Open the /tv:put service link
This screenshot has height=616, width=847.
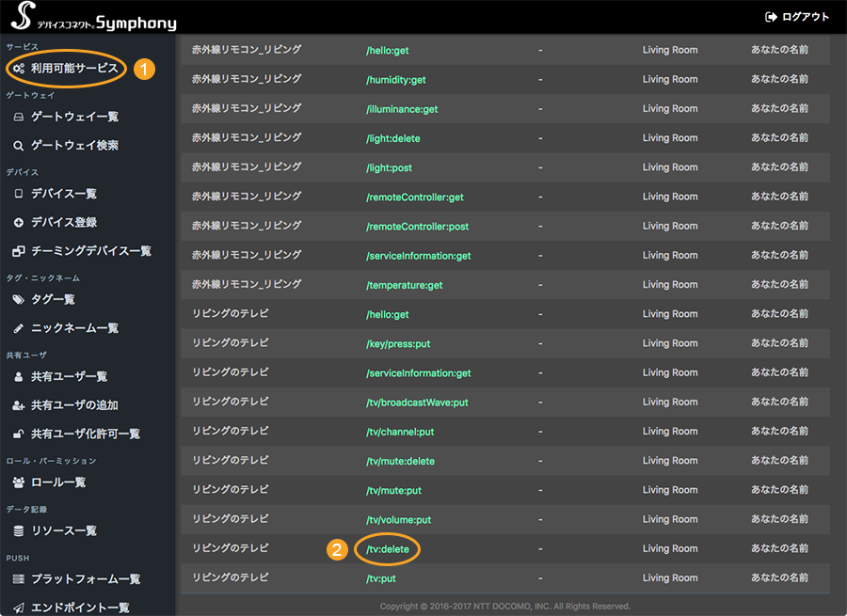(x=381, y=578)
